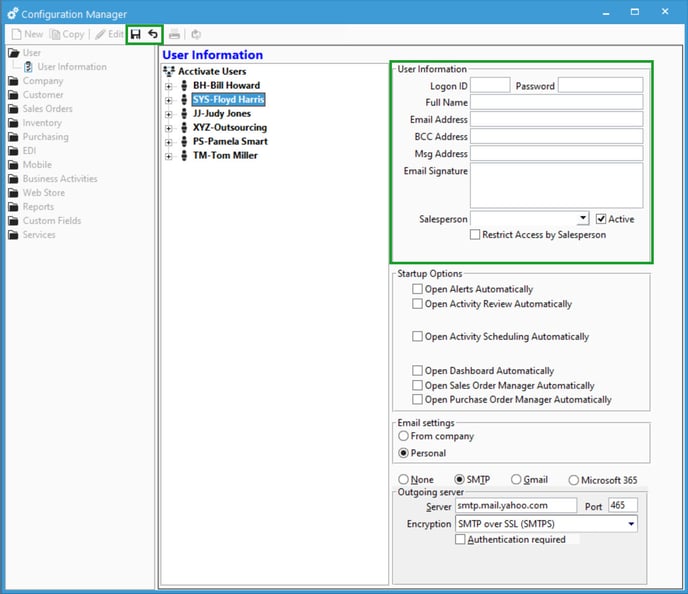Expand the TM-Tom Miller user node

tap(168, 156)
